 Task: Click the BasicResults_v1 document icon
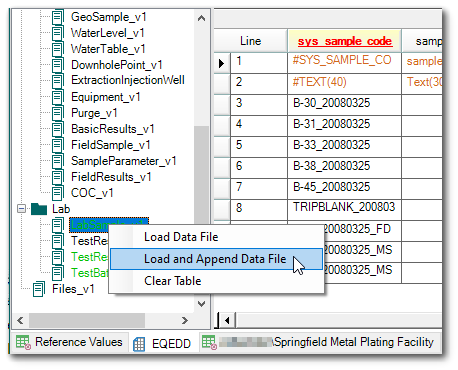[x=58, y=129]
